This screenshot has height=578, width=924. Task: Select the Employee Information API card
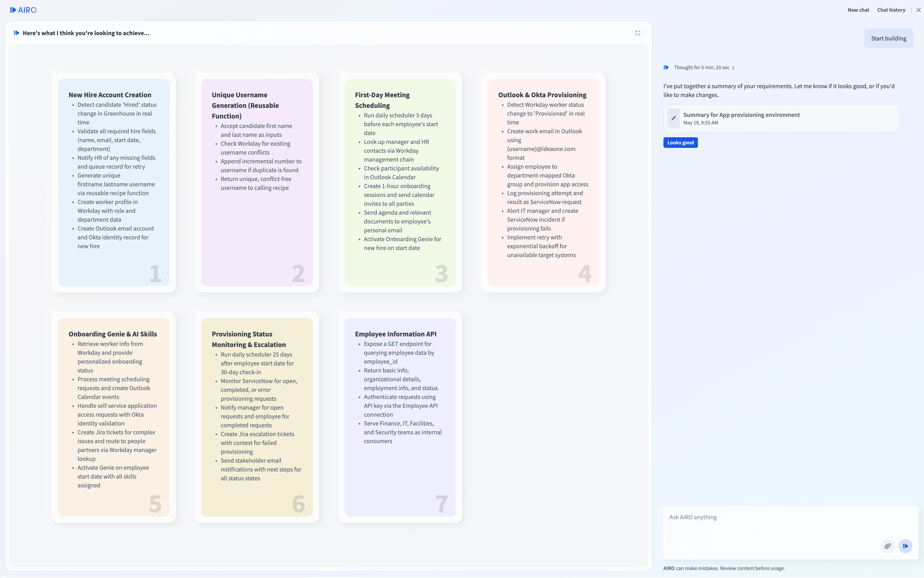(x=400, y=417)
